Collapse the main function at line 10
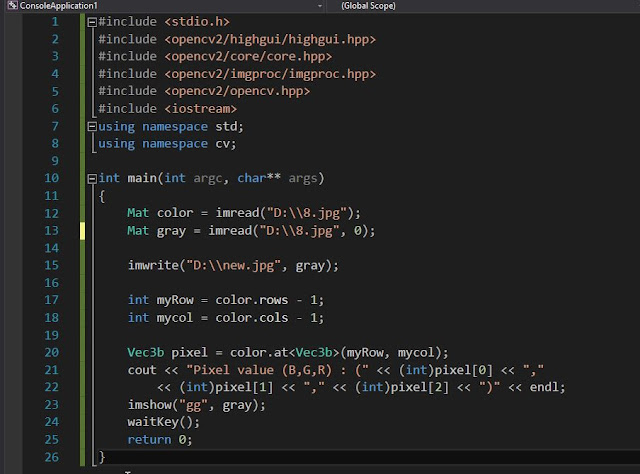Image resolution: width=640 pixels, height=474 pixels. click(92, 178)
